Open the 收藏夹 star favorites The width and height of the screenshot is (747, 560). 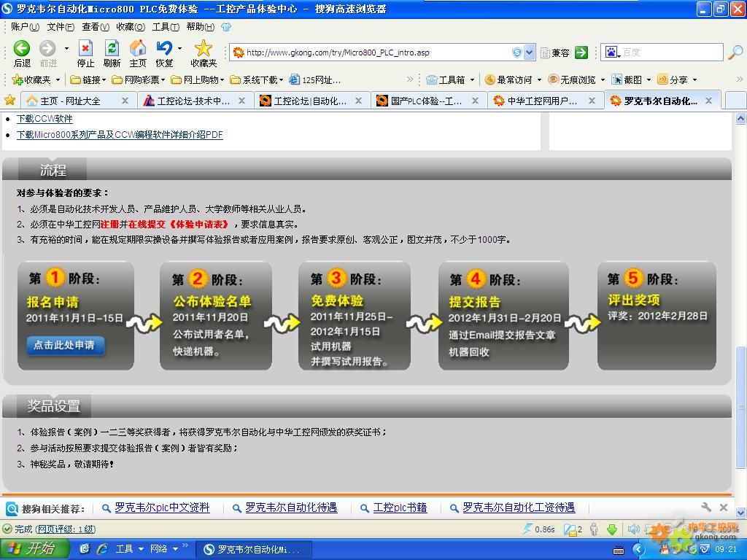[x=204, y=52]
